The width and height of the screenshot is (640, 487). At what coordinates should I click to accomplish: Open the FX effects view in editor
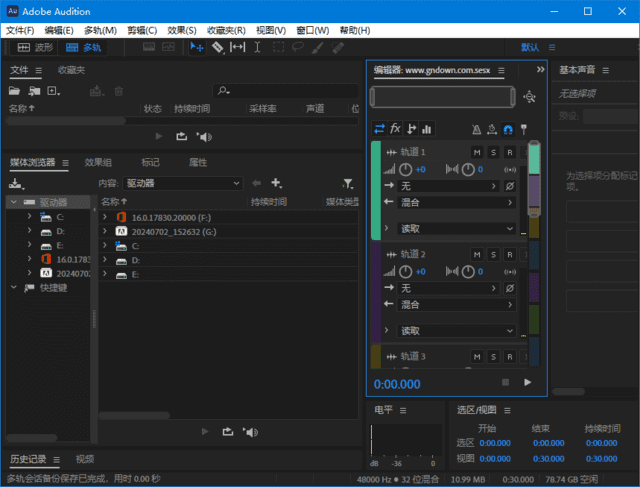click(x=395, y=129)
